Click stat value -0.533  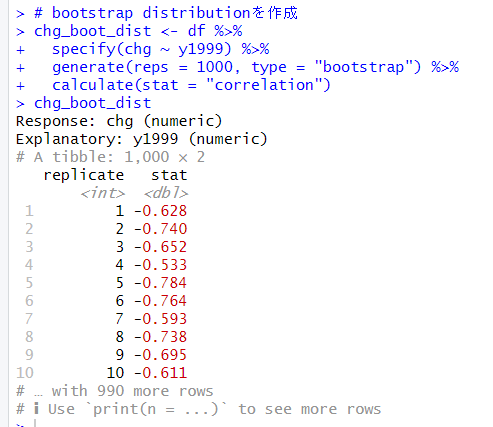[161, 265]
